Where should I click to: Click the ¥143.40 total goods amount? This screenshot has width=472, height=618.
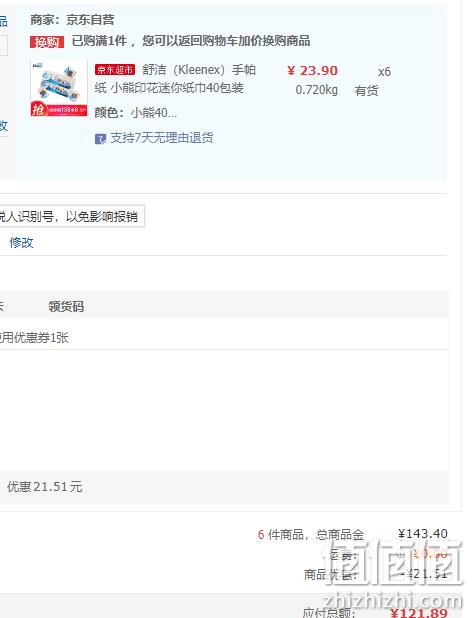423,534
